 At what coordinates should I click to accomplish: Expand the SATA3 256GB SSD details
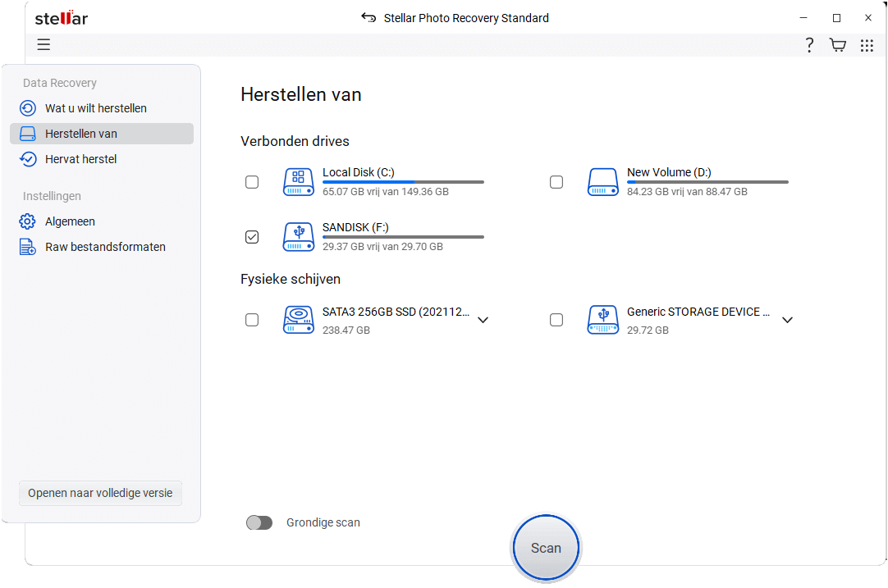point(483,320)
